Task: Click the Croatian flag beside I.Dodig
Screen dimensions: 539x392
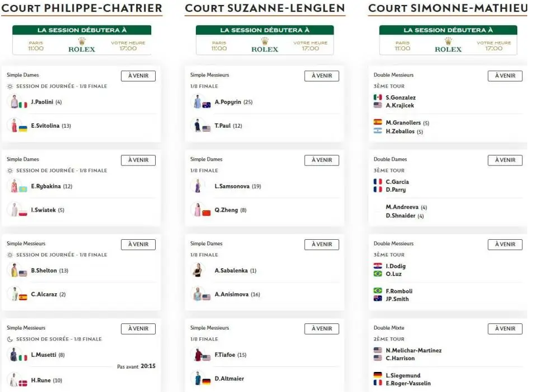Action: click(378, 266)
